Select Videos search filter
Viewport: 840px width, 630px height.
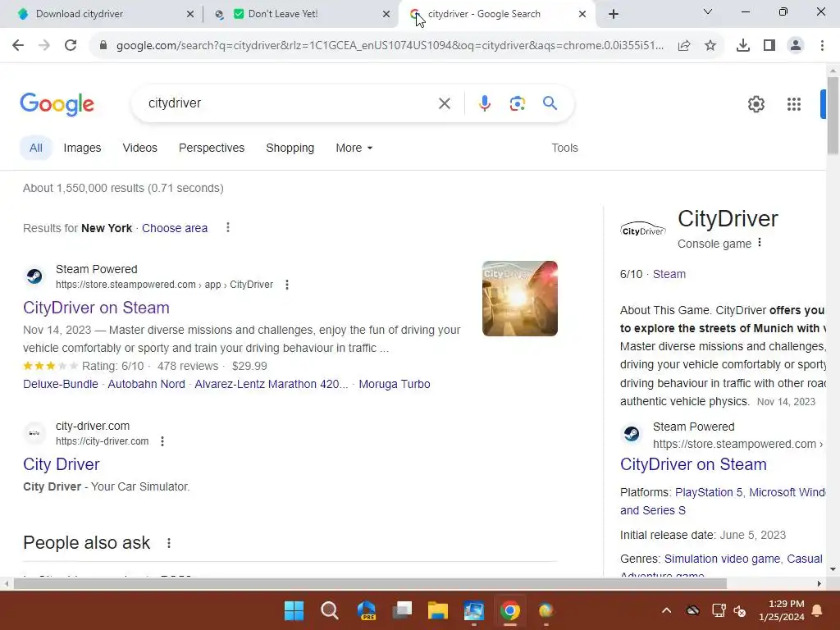pyautogui.click(x=139, y=148)
